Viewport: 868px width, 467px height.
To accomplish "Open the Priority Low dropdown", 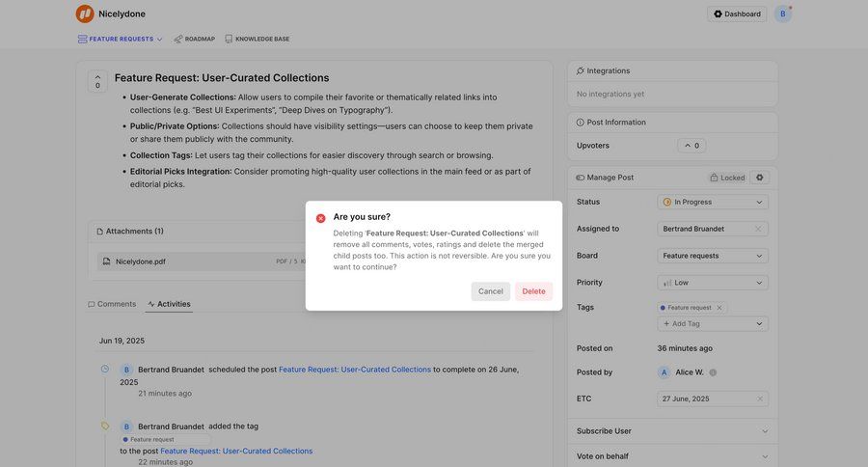I will [713, 283].
